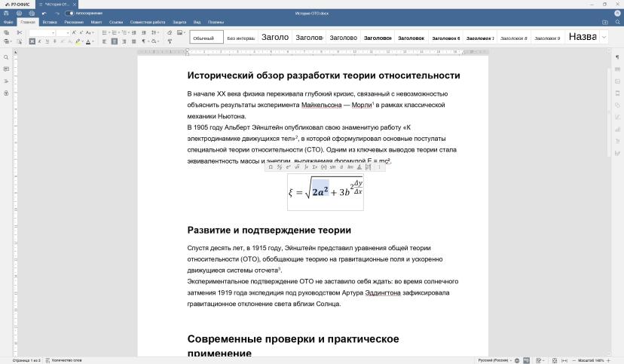This screenshot has height=364, width=624.
Task: Click the Clear style eraser icon
Action: click(x=170, y=32)
